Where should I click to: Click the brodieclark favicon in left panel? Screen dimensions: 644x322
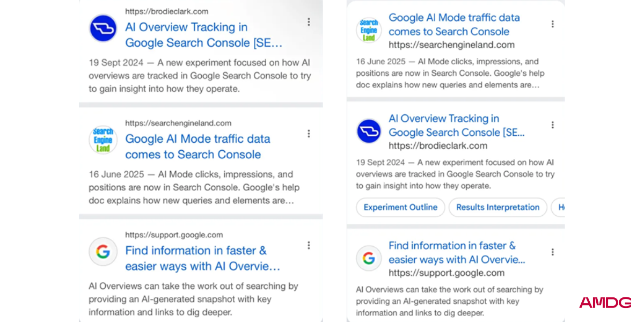[x=103, y=28]
